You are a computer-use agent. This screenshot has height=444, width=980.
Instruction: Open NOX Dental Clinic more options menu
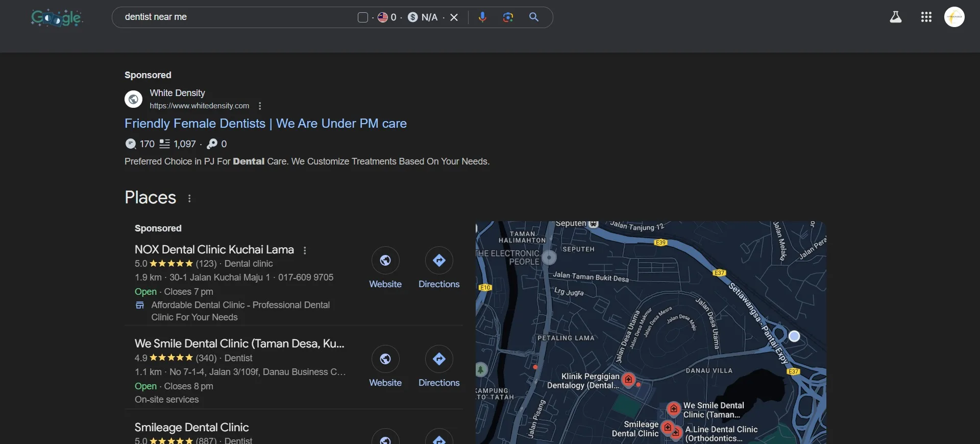pos(305,250)
